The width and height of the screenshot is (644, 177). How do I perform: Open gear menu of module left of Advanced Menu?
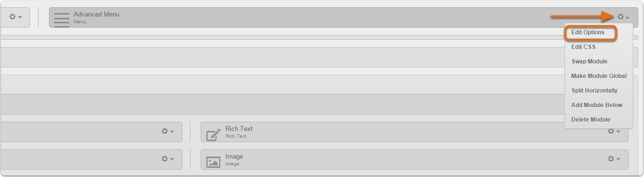coord(16,17)
